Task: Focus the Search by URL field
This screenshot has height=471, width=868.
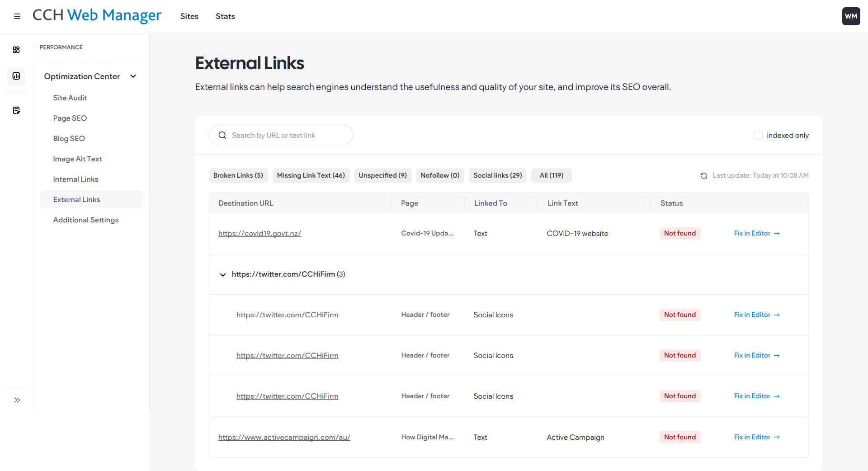Action: (281, 135)
